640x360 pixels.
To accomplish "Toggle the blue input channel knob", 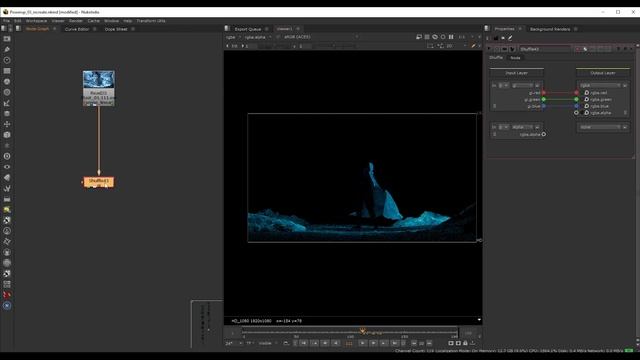I will tap(544, 106).
